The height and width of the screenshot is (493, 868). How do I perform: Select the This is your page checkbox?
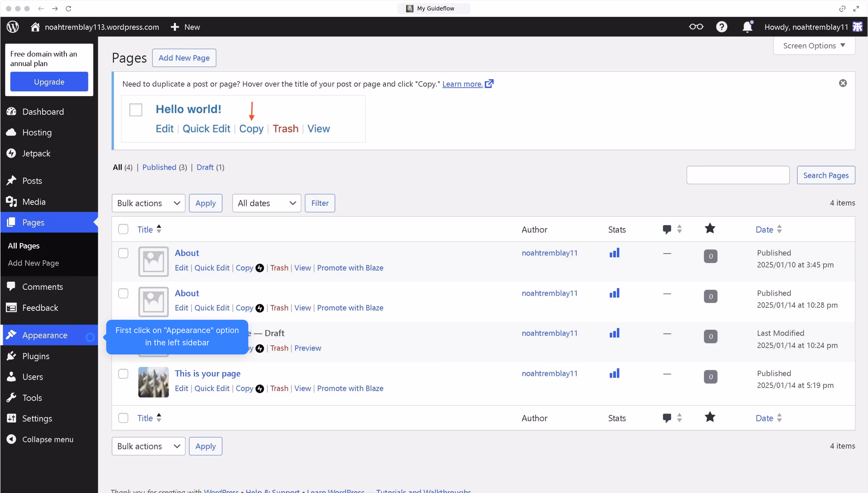(x=123, y=374)
